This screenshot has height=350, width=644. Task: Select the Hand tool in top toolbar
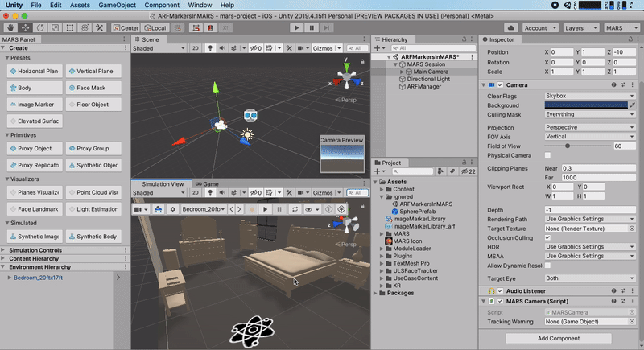[x=8, y=27]
